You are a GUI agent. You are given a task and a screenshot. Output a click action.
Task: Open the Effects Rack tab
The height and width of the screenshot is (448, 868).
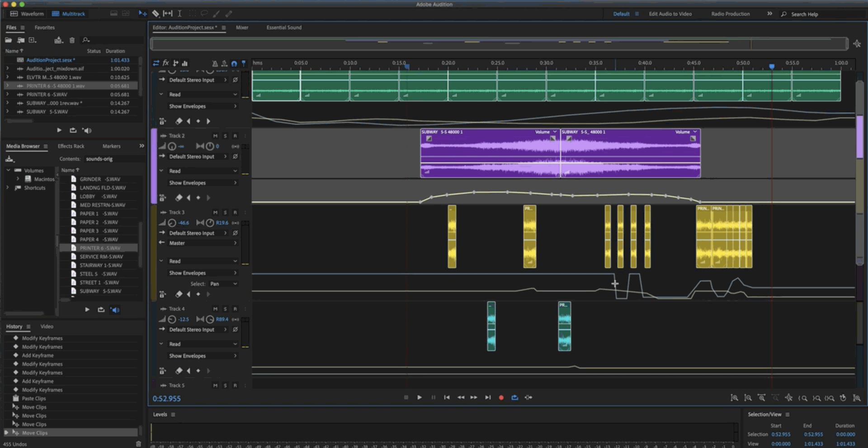tap(71, 146)
